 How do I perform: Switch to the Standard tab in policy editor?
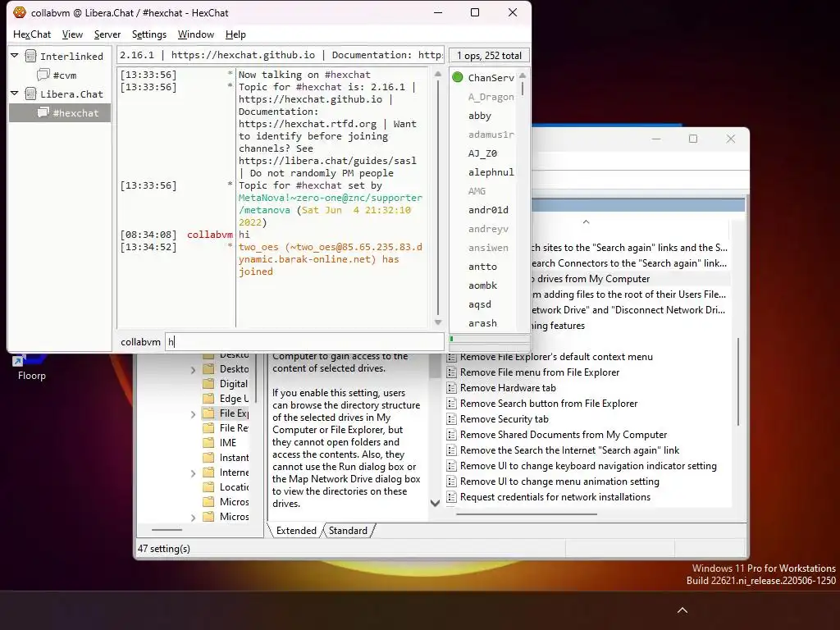click(348, 531)
